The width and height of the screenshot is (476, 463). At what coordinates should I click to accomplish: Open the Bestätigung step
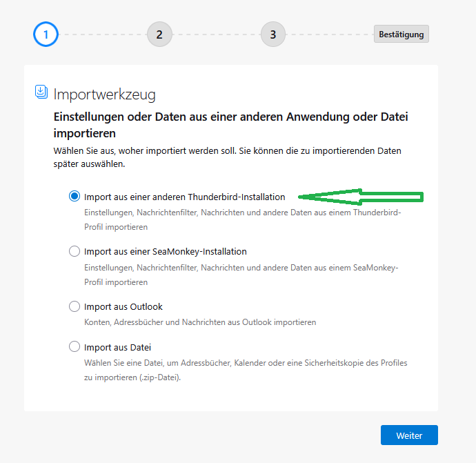(401, 34)
